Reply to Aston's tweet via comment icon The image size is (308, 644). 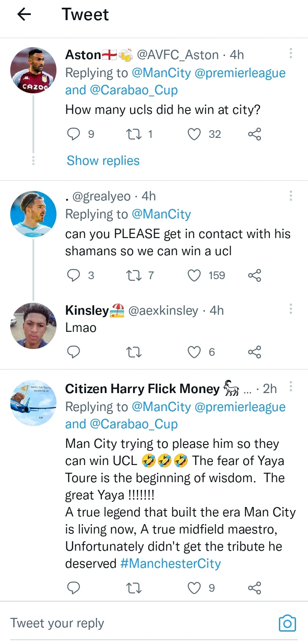coord(74,134)
